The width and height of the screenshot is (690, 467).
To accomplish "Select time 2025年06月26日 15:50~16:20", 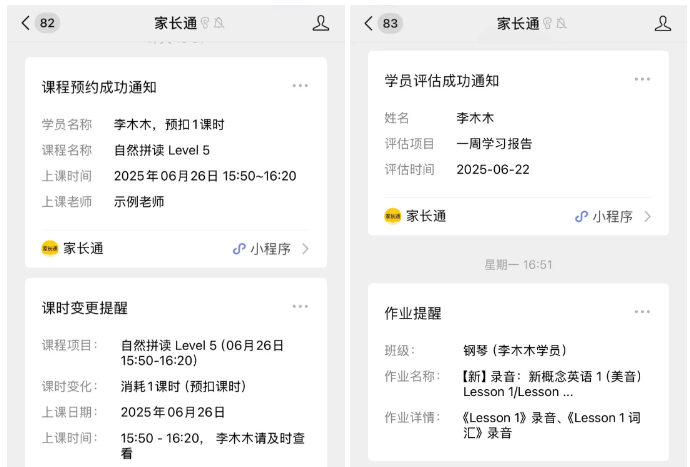I will 205,176.
